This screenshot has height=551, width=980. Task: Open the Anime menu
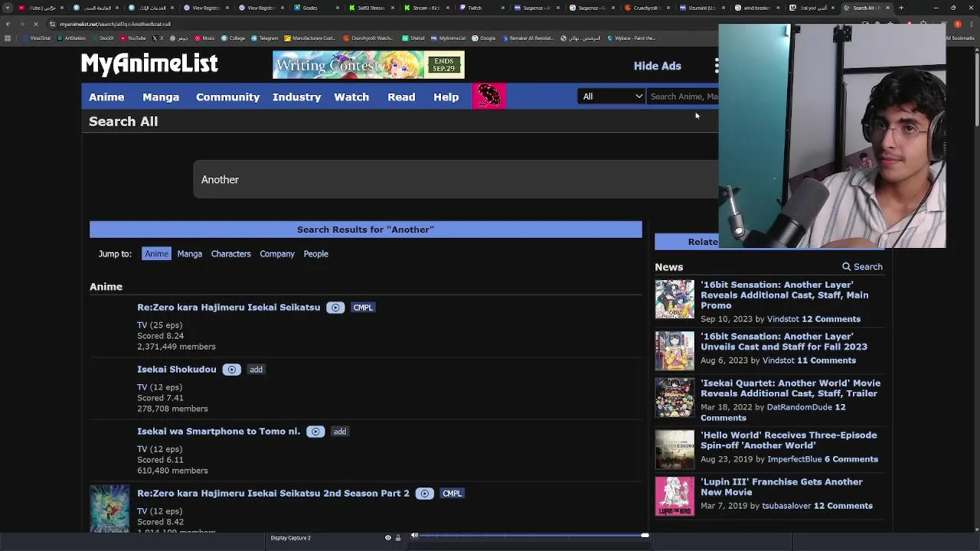pos(106,96)
